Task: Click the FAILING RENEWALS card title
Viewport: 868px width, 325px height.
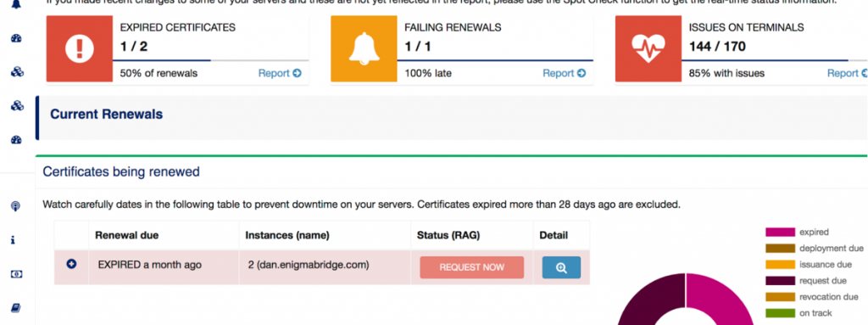Action: click(453, 27)
